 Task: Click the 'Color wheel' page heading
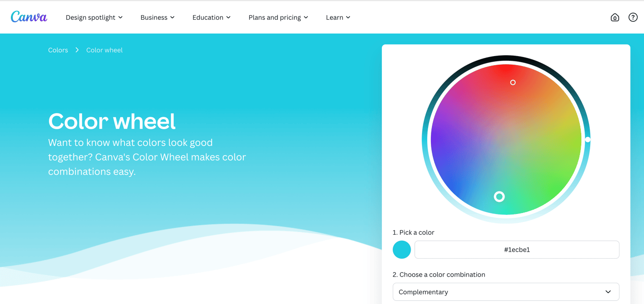coord(112,121)
